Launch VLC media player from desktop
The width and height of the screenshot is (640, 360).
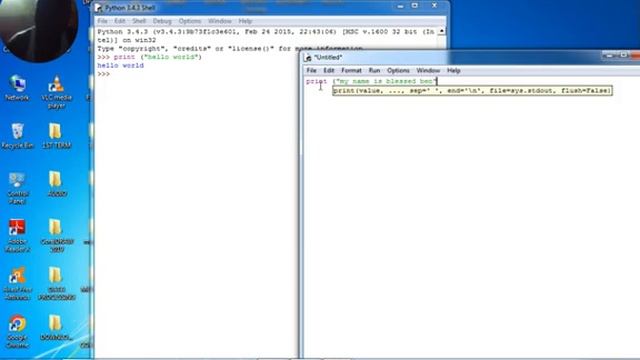[x=56, y=91]
